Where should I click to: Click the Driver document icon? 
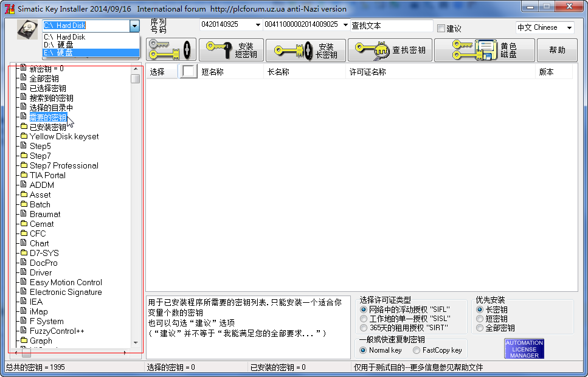(24, 272)
